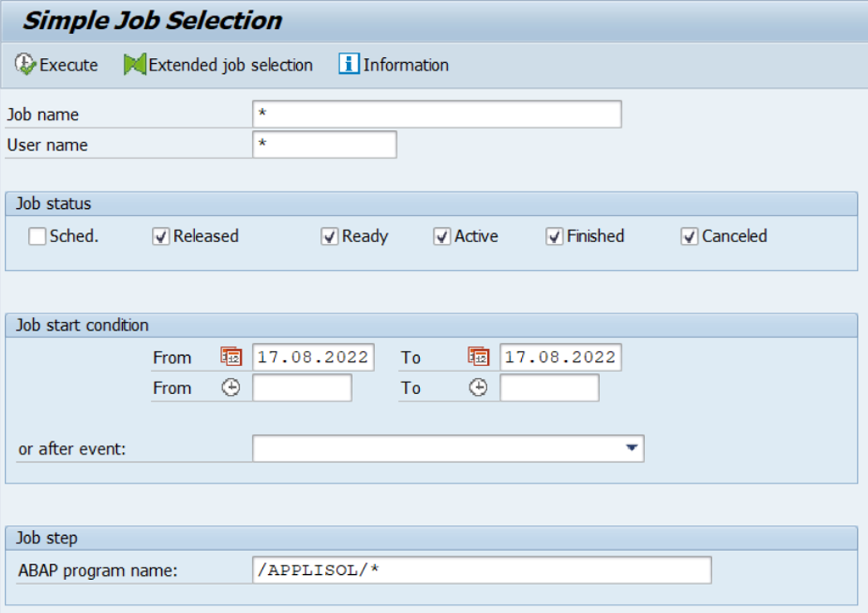Image resolution: width=868 pixels, height=613 pixels.
Task: Uncheck the Canceled status checkbox
Action: [x=690, y=236]
